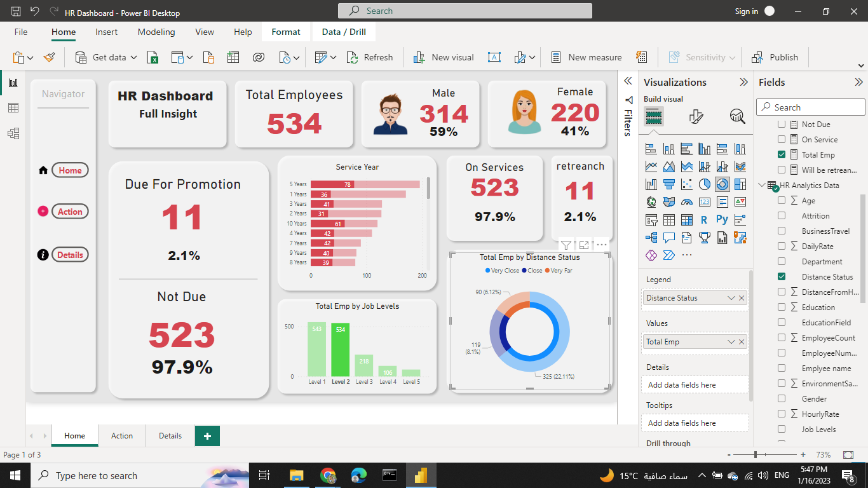Open the scatter chart visualization icon
This screenshot has height=488, width=868.
[x=687, y=184]
